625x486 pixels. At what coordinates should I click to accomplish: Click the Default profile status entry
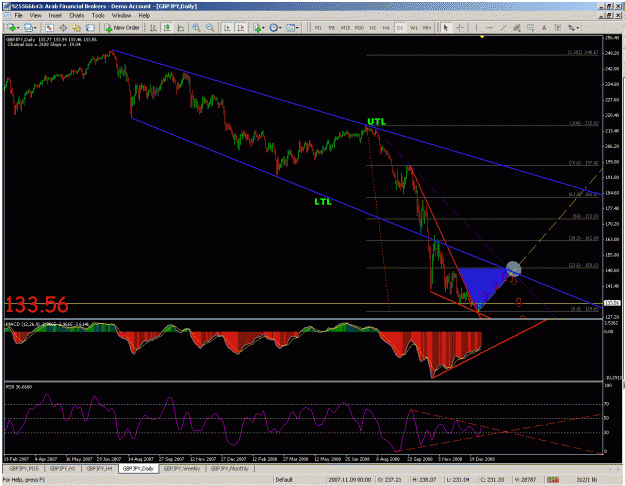[x=284, y=480]
